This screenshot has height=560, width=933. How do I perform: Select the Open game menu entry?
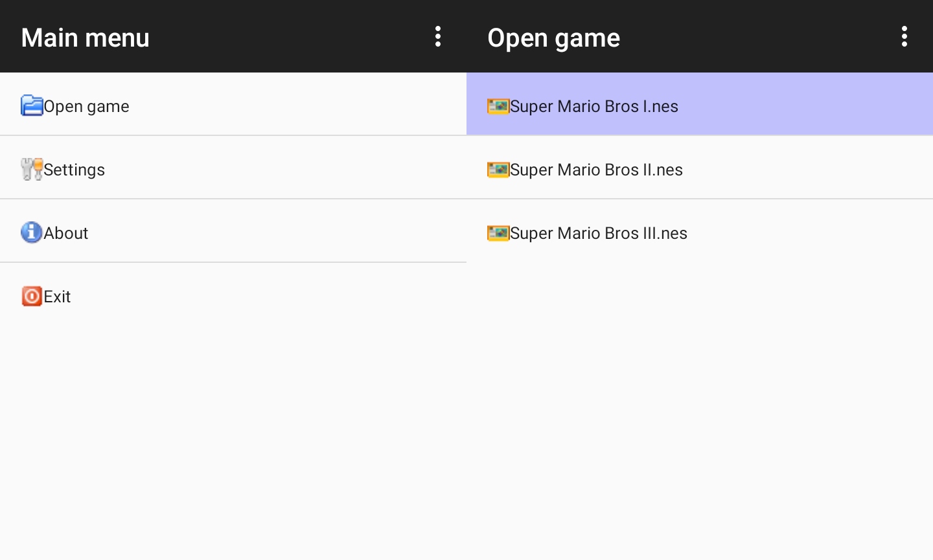pos(87,106)
